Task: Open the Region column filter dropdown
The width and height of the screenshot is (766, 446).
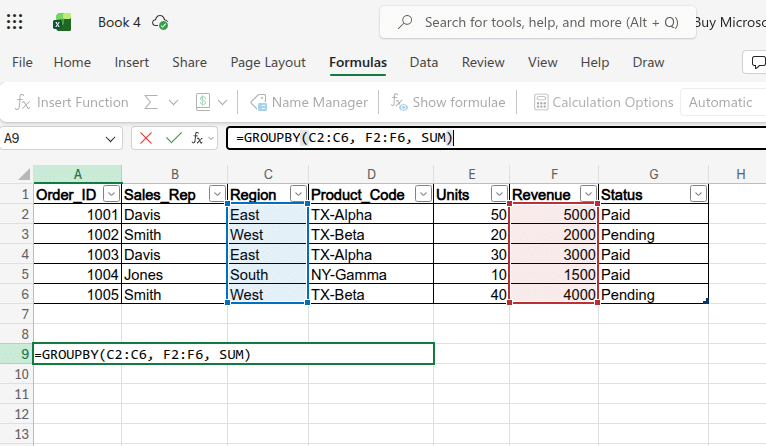Action: tap(297, 194)
